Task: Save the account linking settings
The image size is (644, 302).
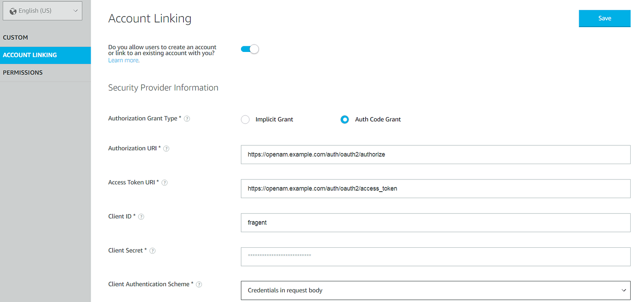Action: [x=604, y=18]
